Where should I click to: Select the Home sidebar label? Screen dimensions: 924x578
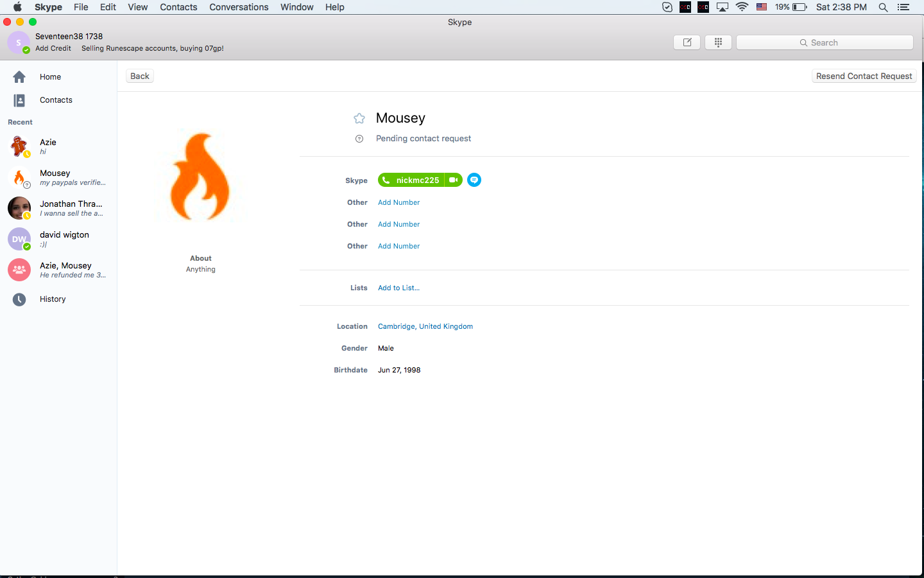point(51,77)
